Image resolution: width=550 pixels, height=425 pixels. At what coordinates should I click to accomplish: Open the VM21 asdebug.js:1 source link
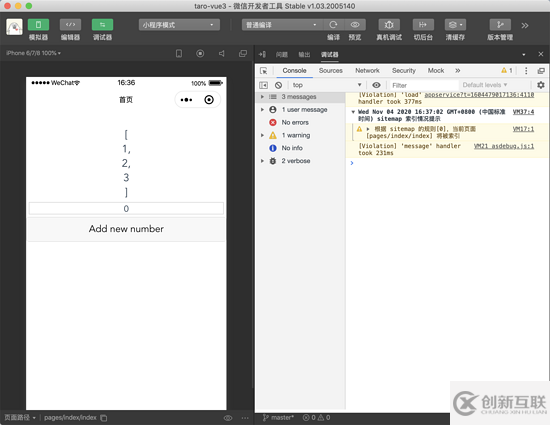click(x=504, y=146)
